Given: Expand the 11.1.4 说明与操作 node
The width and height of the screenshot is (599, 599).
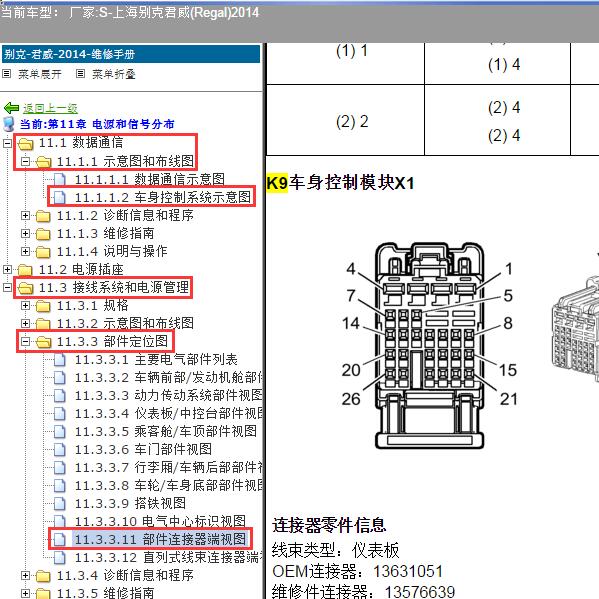Looking at the screenshot, I should pos(25,251).
